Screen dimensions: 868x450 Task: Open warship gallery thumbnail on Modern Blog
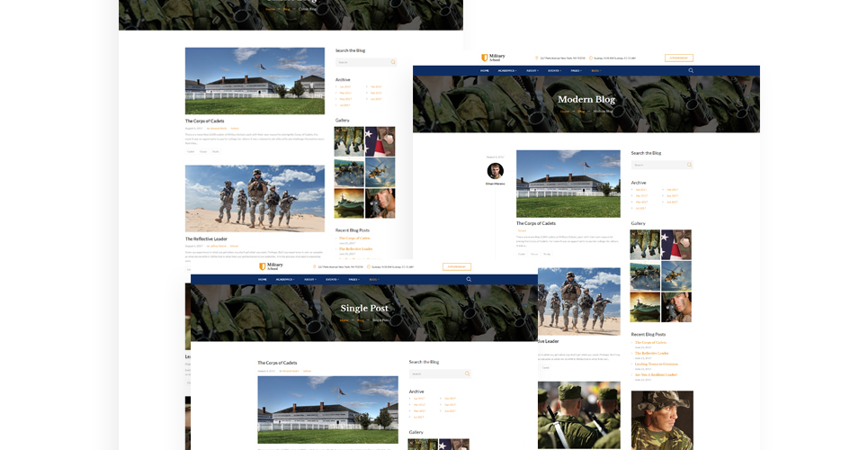click(x=645, y=307)
